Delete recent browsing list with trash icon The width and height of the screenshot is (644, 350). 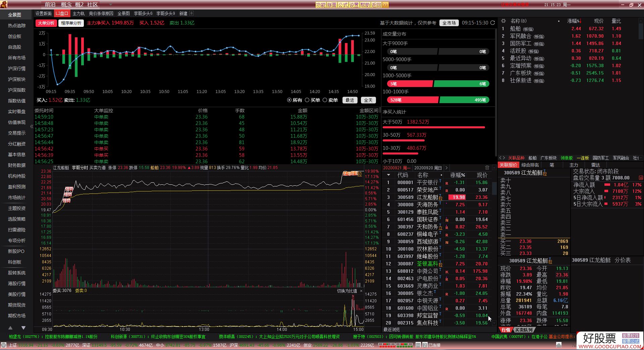487,168
